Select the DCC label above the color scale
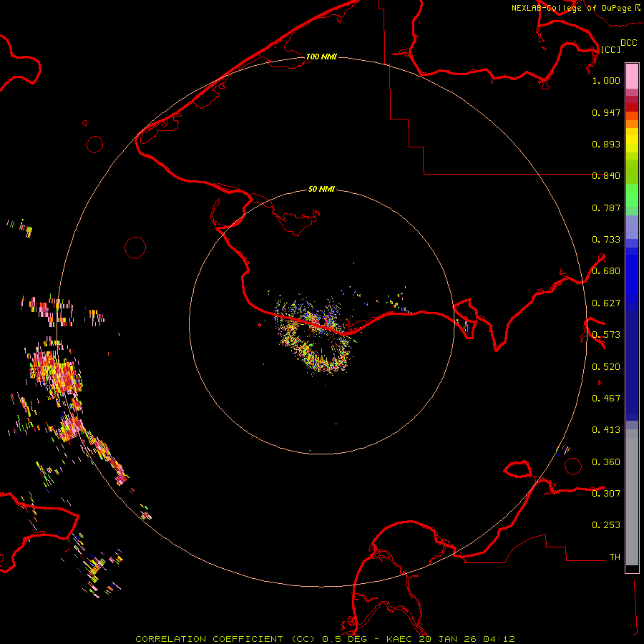This screenshot has width=644, height=644. (x=628, y=43)
